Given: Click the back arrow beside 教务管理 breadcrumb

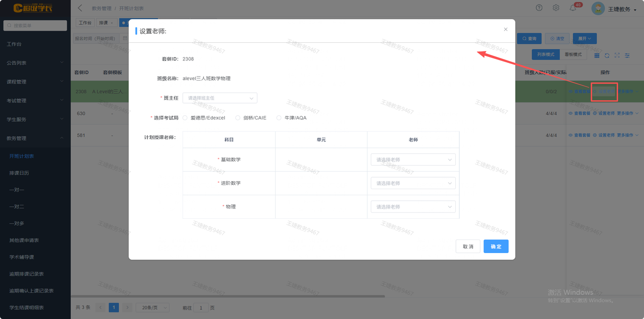Looking at the screenshot, I should (x=80, y=8).
